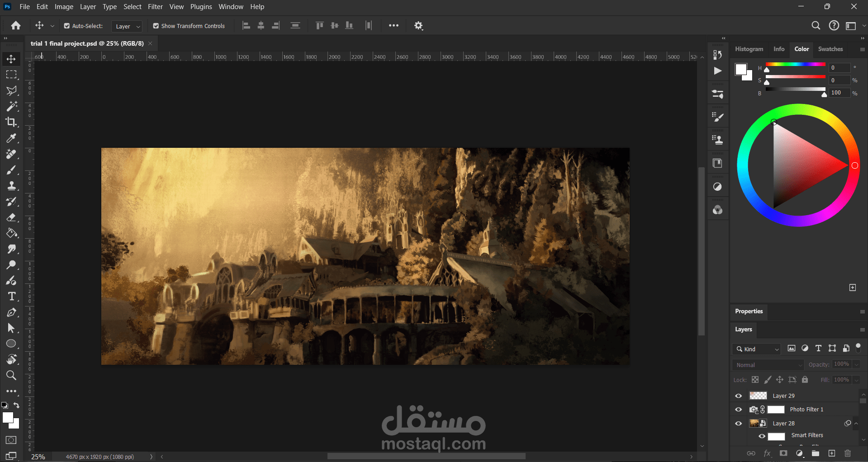Select the Dodge tool
Viewport: 868px width, 462px height.
point(11,265)
